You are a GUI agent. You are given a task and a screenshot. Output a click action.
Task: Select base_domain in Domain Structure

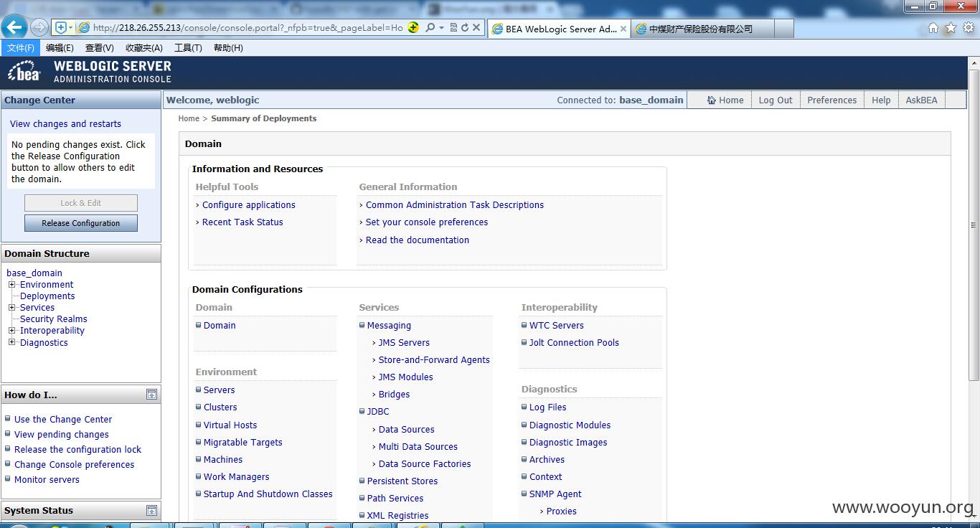pos(34,273)
